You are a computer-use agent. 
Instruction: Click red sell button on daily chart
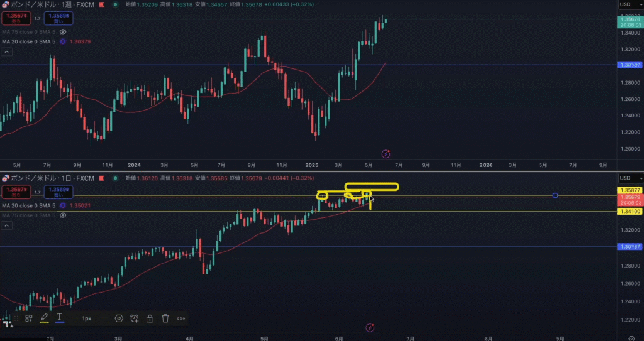(16, 192)
